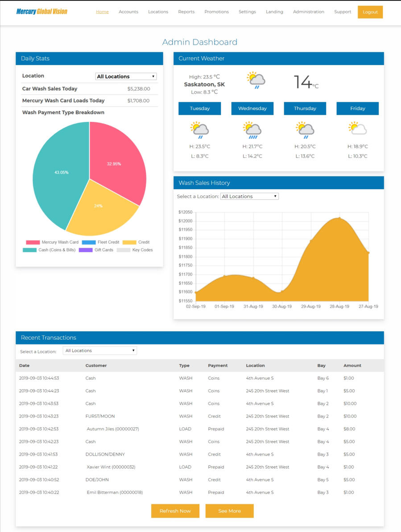Toggle Gift Cards legend entry
401x532 pixels.
click(x=96, y=250)
